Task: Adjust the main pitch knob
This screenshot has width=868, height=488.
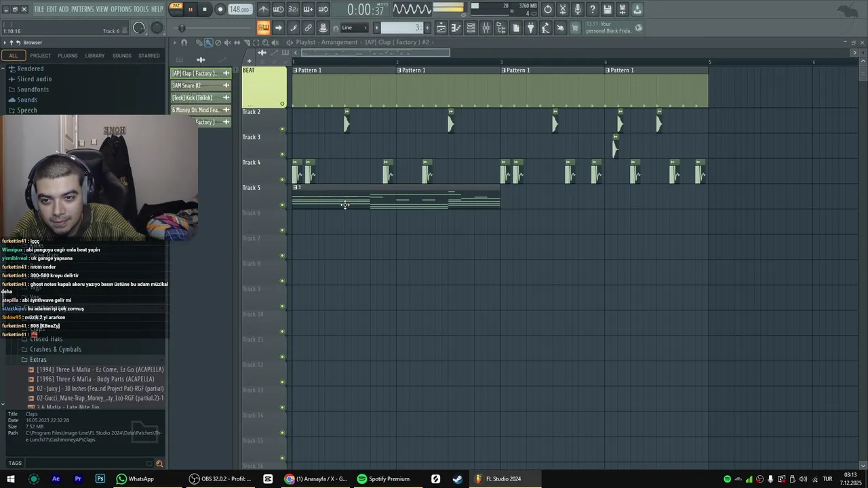Action: click(157, 28)
